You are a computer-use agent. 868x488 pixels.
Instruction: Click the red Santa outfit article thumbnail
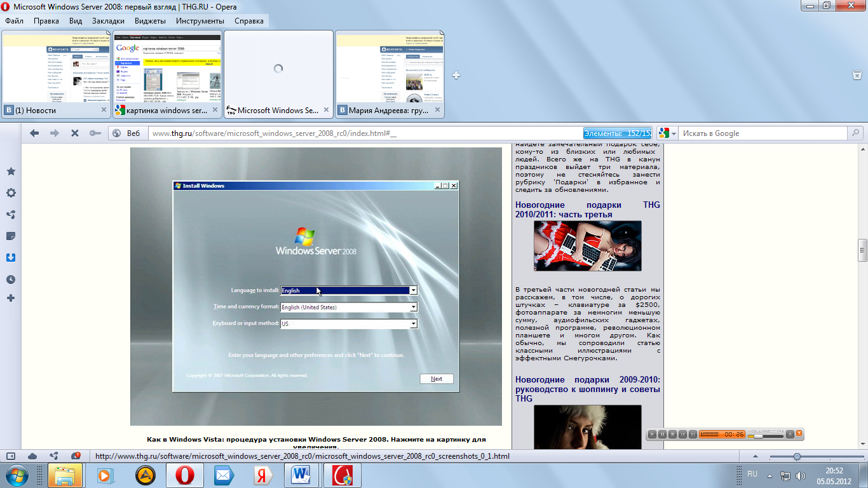point(588,246)
